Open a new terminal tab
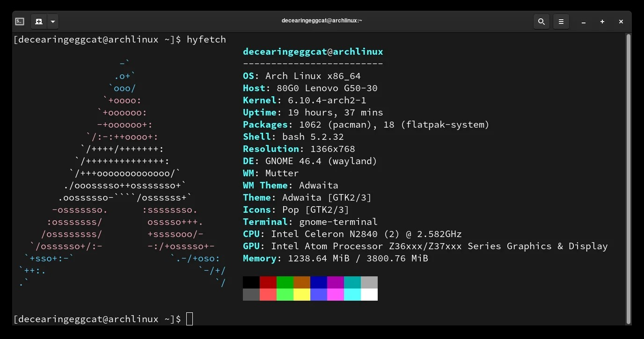Screen dimensions: 644x339 coord(39,22)
